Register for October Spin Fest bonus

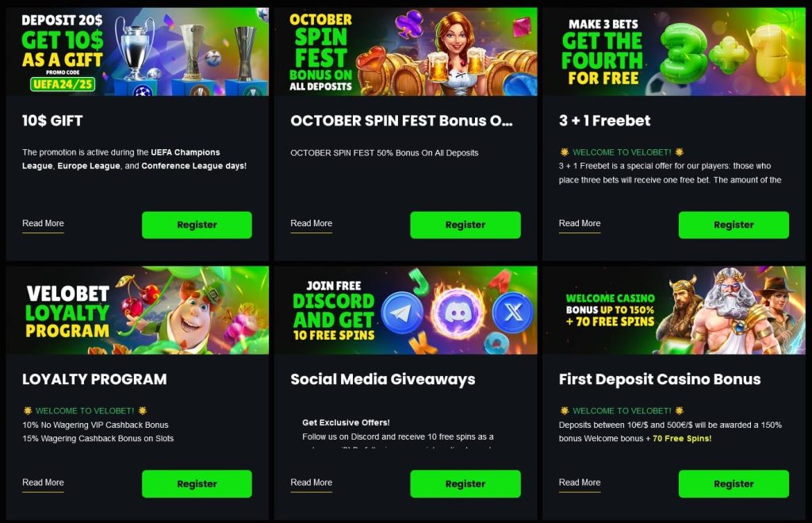point(465,225)
